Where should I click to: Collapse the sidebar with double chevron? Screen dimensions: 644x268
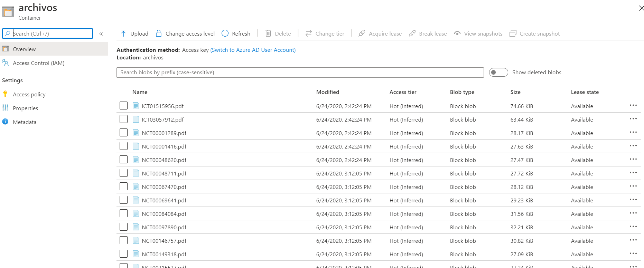101,34
